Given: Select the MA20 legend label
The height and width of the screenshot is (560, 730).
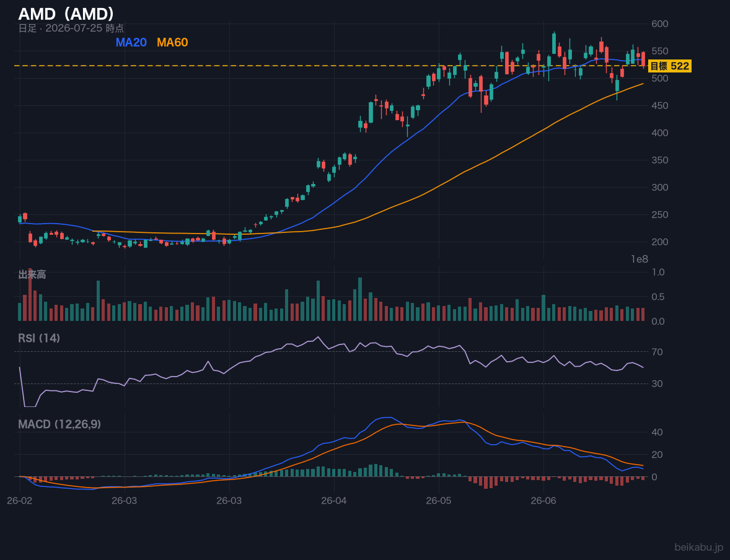Looking at the screenshot, I should coord(131,42).
